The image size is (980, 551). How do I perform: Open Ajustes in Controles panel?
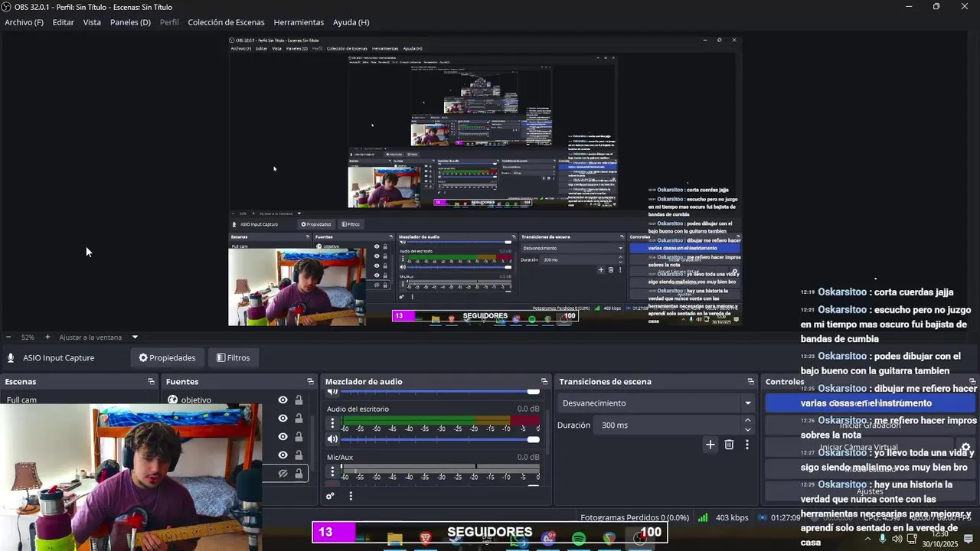[x=870, y=491]
